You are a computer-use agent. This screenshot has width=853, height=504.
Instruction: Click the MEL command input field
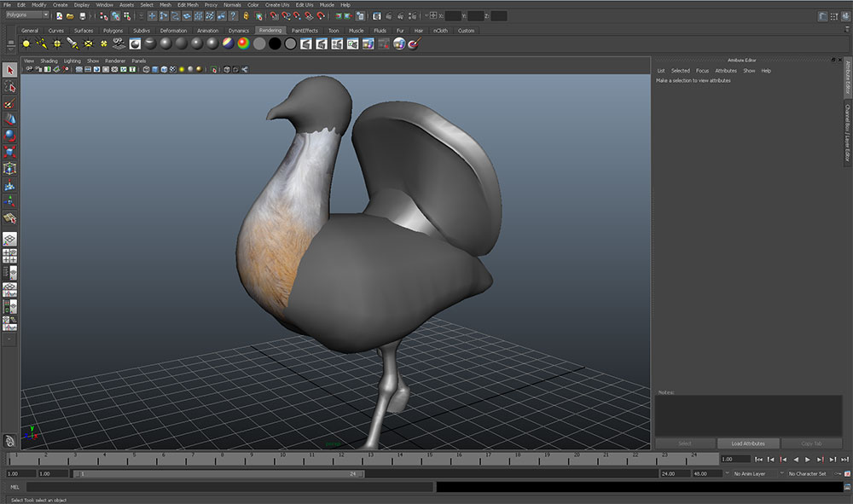pos(230,487)
